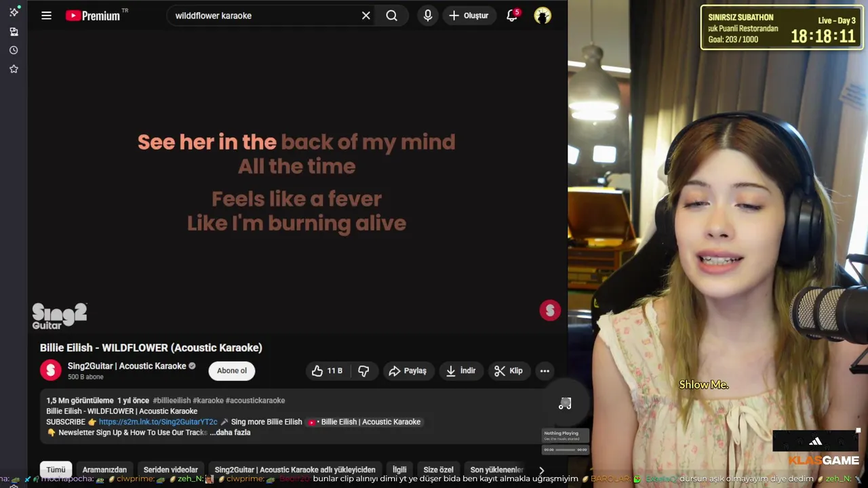Open the clock history sidebar icon
868x488 pixels.
[14, 50]
